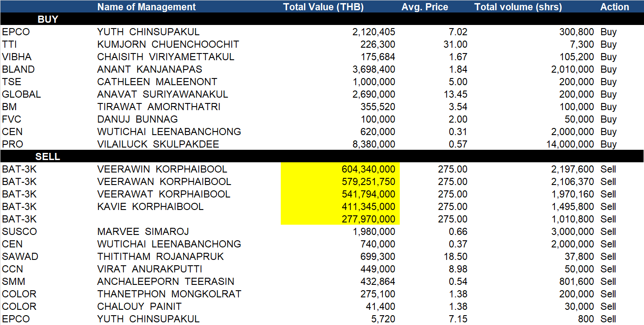Screen dimensions: 644x325
Task: Click average price 13.45
Action: click(x=456, y=94)
